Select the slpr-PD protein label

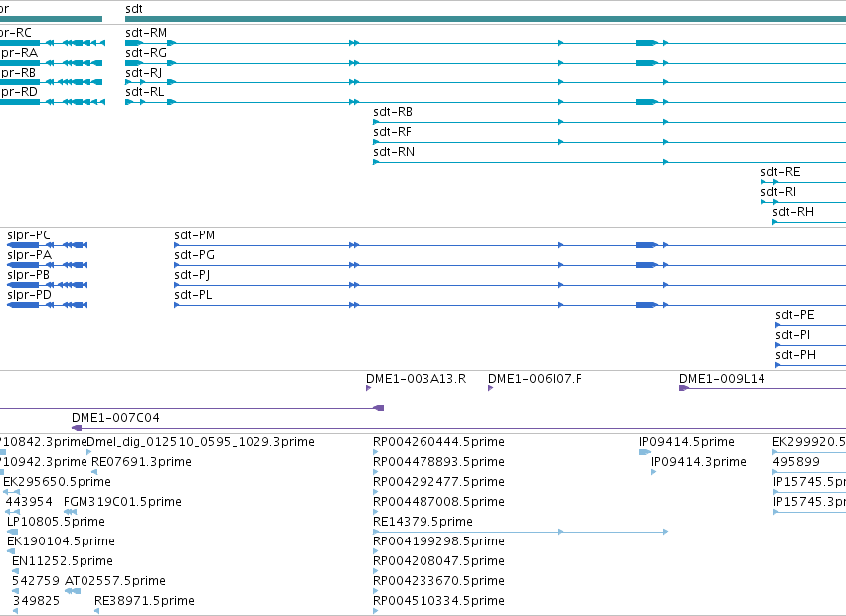pyautogui.click(x=29, y=296)
